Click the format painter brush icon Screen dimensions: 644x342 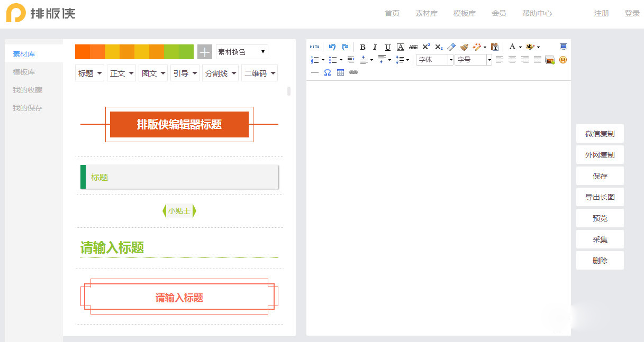(x=464, y=47)
